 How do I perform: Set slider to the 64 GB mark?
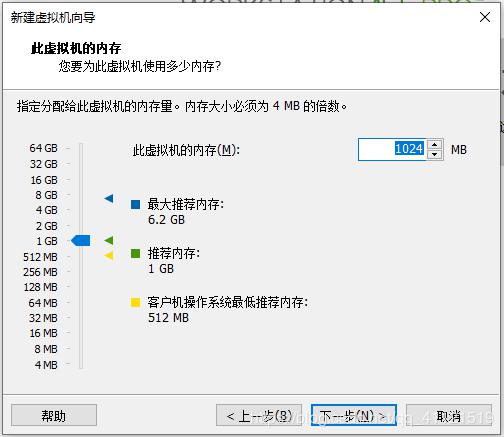point(81,148)
